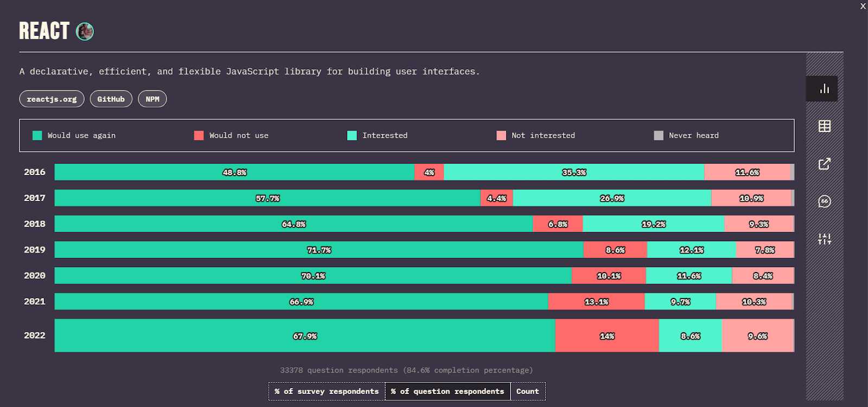The image size is (868, 407).
Task: Click the 'Not interested' legend item
Action: (x=536, y=135)
